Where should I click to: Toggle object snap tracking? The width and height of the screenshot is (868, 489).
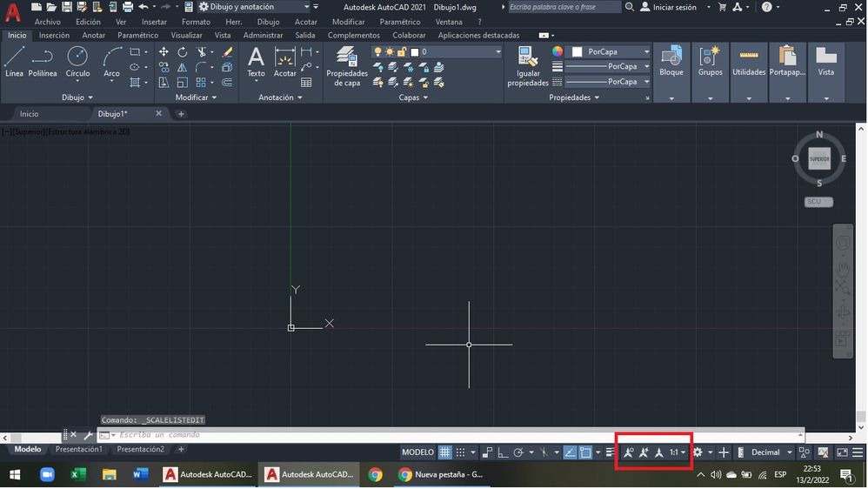pos(570,452)
